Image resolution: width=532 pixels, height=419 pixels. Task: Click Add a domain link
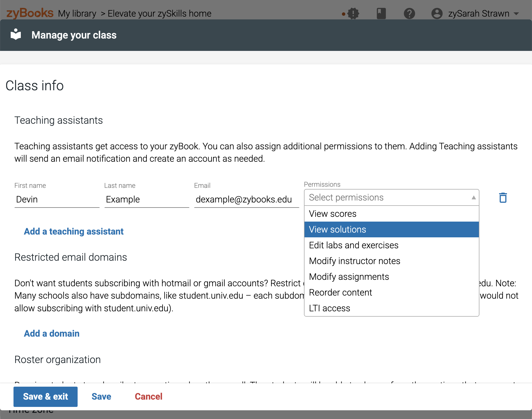click(x=52, y=333)
